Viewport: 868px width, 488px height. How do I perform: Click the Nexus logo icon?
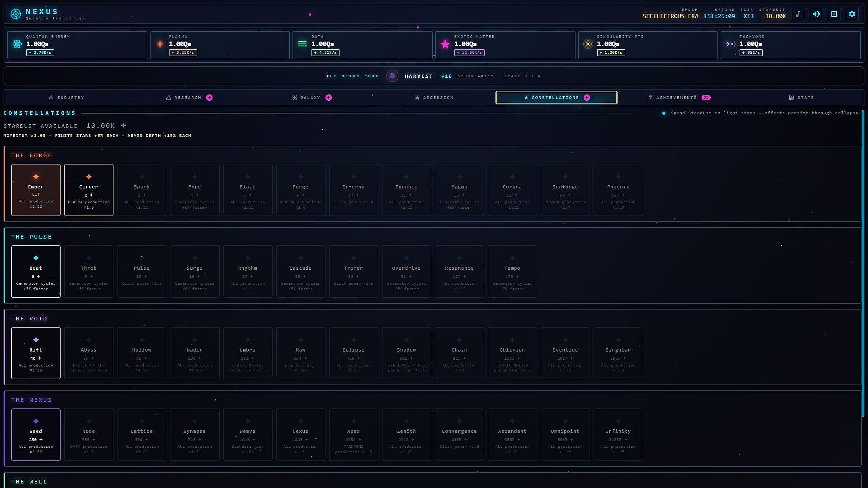pos(16,14)
